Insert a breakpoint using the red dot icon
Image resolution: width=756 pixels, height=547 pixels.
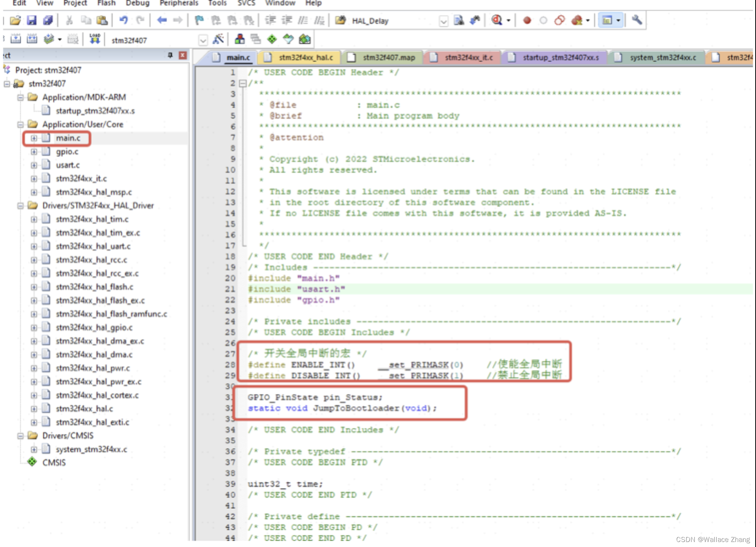526,21
